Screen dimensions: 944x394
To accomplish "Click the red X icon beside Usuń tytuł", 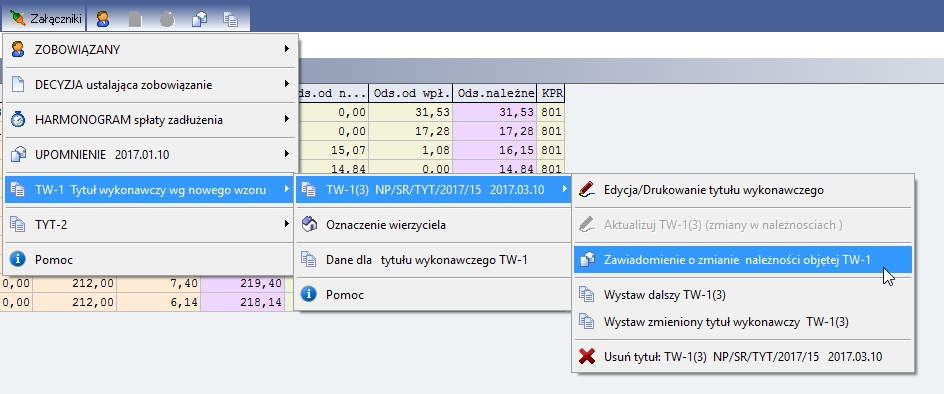I will click(586, 357).
